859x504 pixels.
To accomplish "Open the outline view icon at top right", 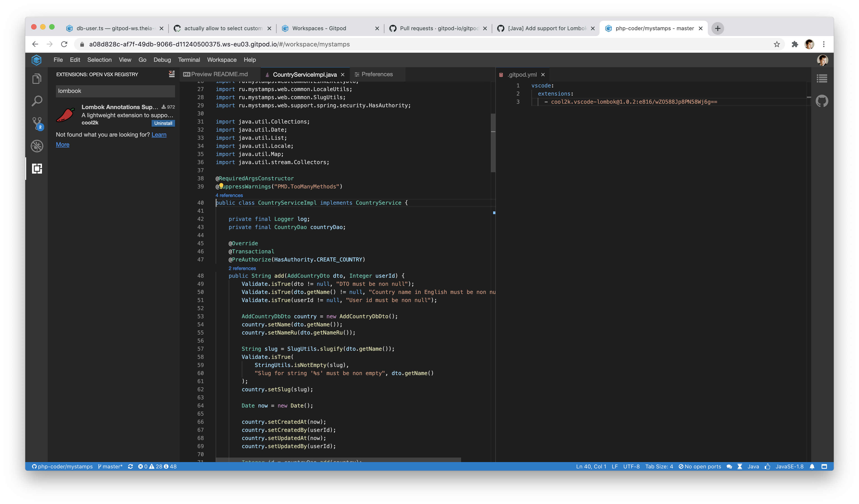I will coord(822,78).
